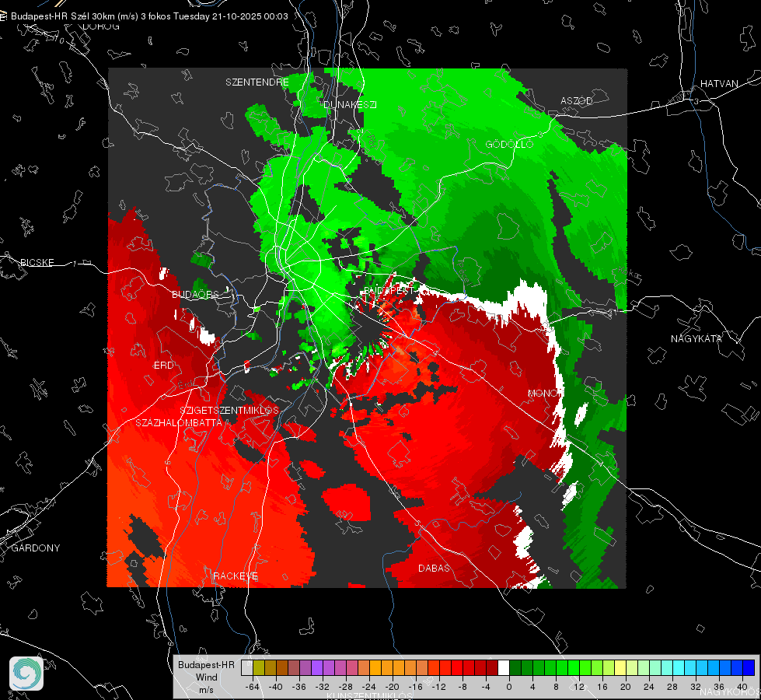Click the HATVAN town label

(719, 84)
